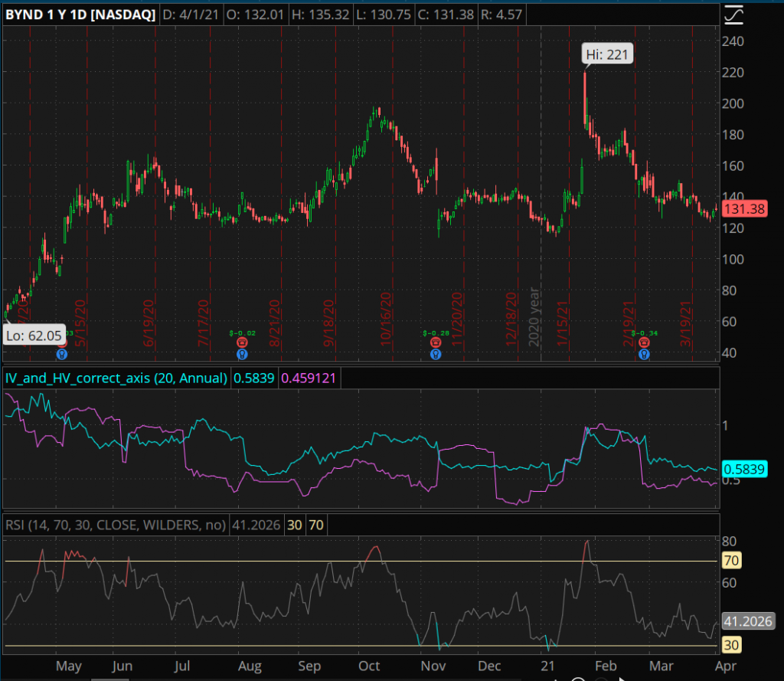Screen dimensions: 784x681
Task: Click Dec on the time axis
Action: (489, 666)
